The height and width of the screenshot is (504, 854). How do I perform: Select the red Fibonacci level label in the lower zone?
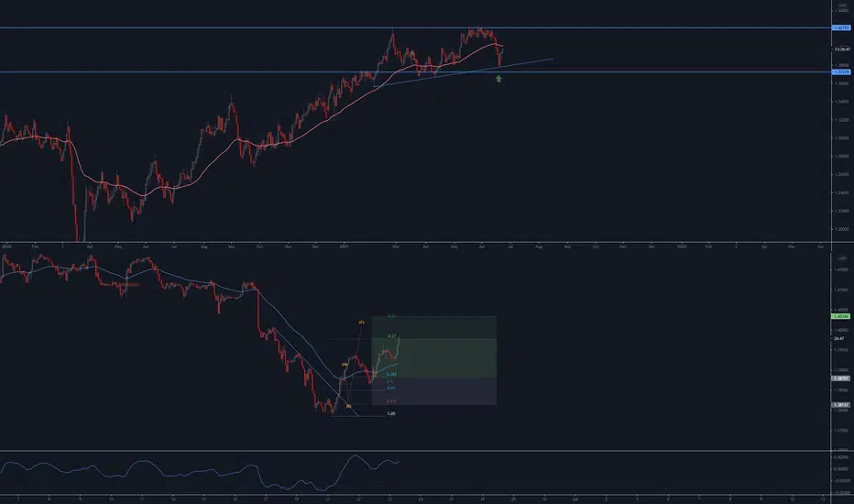pos(391,401)
